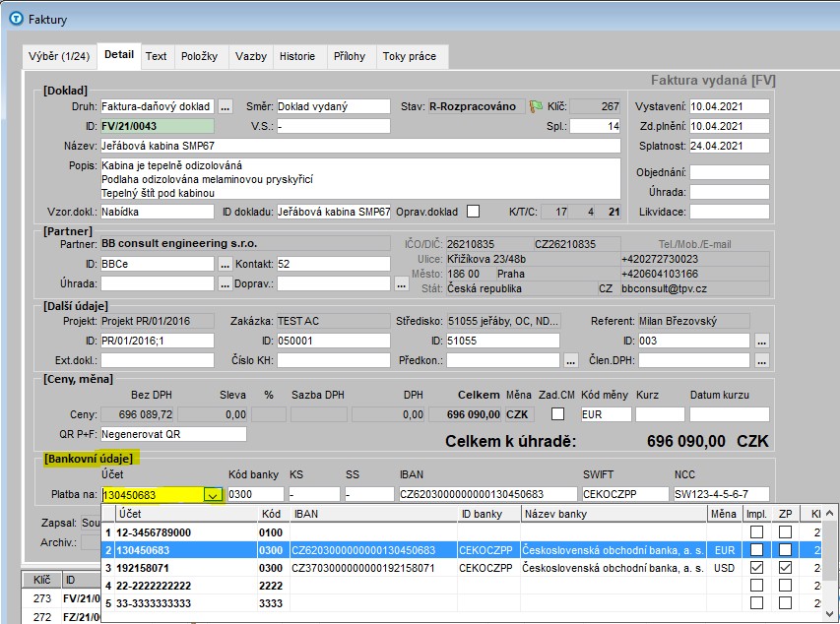This screenshot has height=624, width=840.
Task: Uncheck Impl. checkbox for account 192158071
Action: (755, 568)
